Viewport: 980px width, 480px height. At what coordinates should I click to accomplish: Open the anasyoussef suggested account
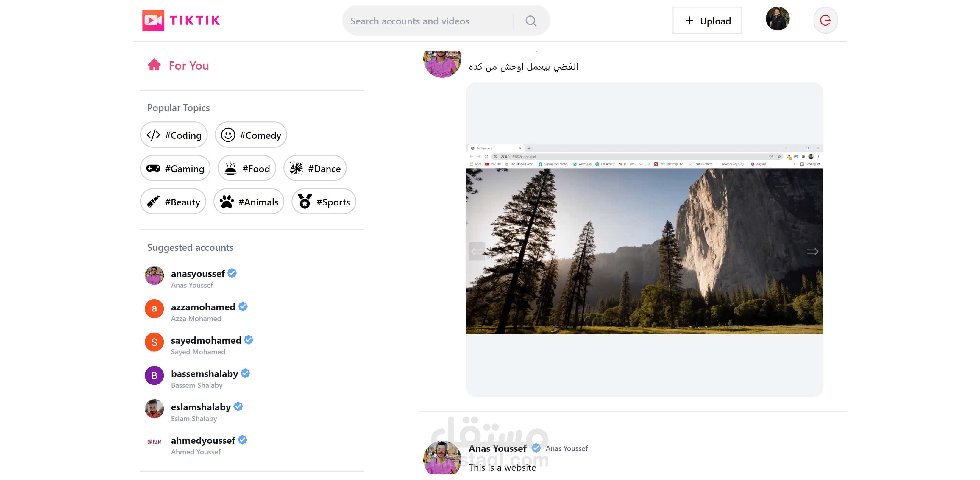[198, 273]
